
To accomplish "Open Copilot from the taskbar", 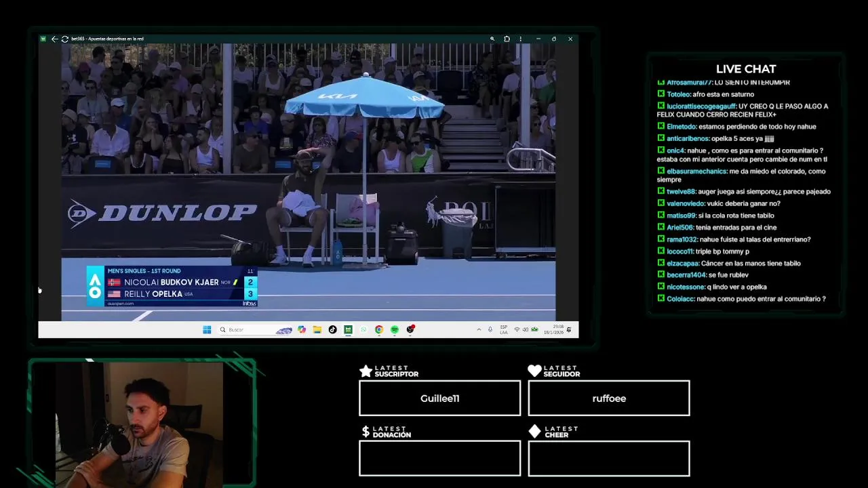I will pyautogui.click(x=302, y=329).
